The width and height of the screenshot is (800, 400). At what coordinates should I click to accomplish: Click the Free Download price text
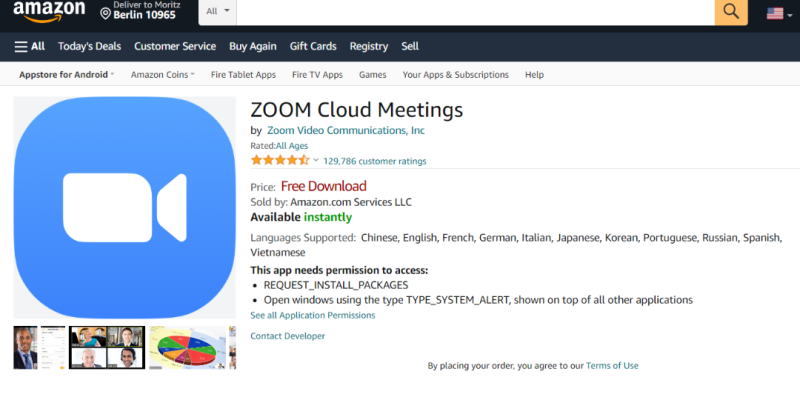pos(323,186)
